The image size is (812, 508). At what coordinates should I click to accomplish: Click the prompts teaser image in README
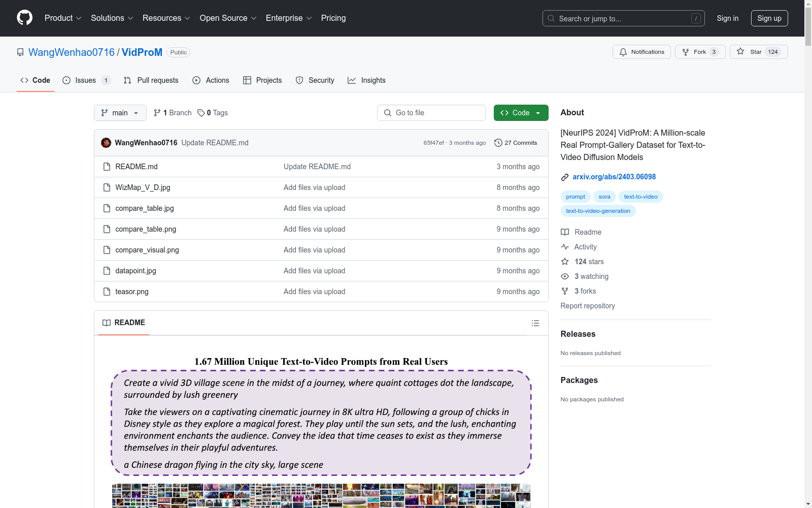pyautogui.click(x=321, y=431)
